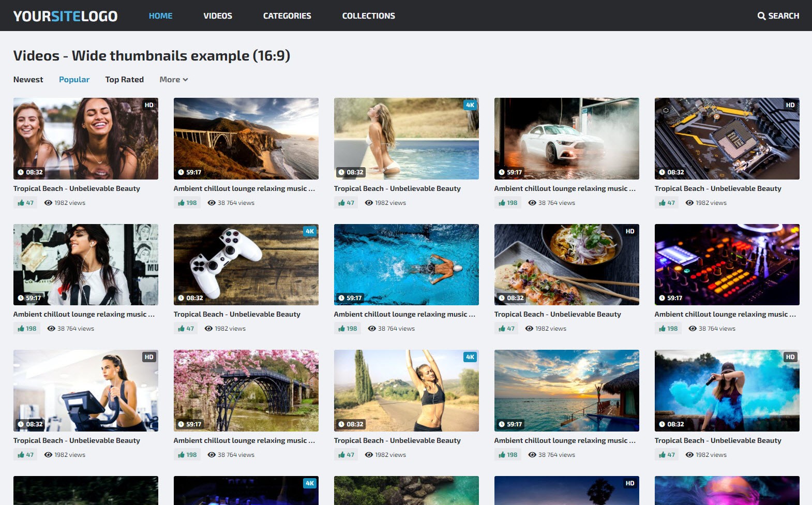Click 4K badge on woman in pool thumbnail
This screenshot has width=812, height=505.
pyautogui.click(x=470, y=105)
